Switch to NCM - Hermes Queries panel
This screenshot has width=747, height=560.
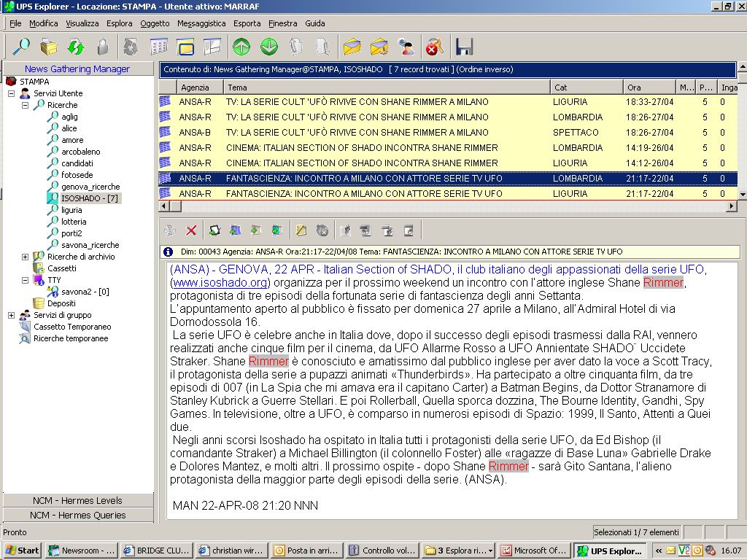click(x=78, y=515)
